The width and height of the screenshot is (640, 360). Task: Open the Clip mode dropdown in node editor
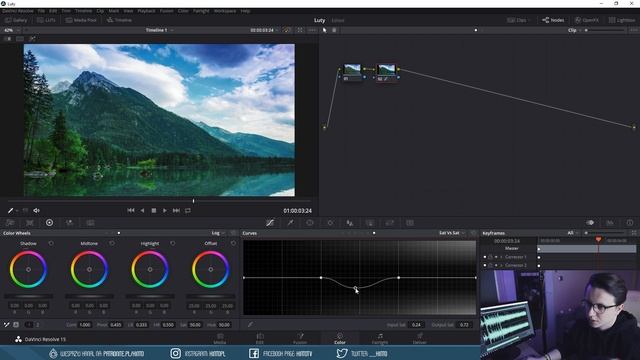pyautogui.click(x=574, y=30)
